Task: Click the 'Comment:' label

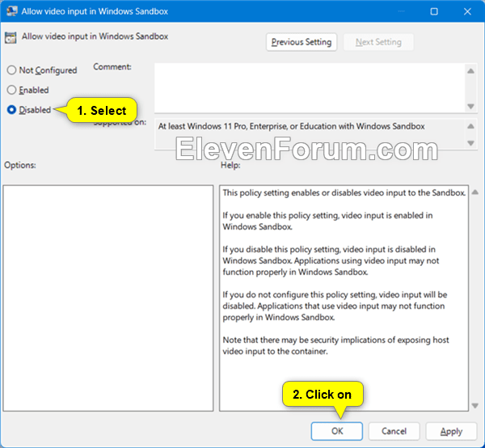Action: pos(112,67)
